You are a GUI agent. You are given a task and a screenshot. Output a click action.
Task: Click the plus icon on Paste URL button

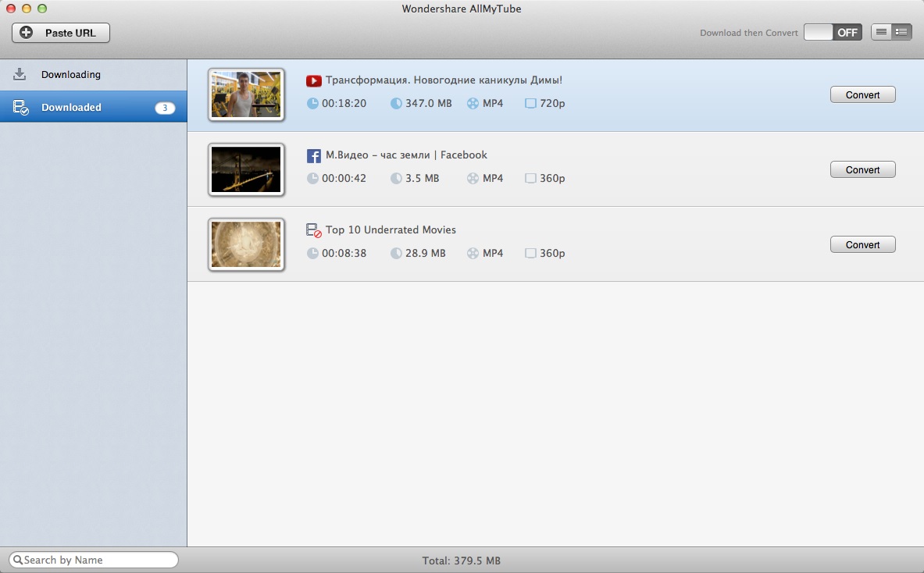click(x=27, y=33)
